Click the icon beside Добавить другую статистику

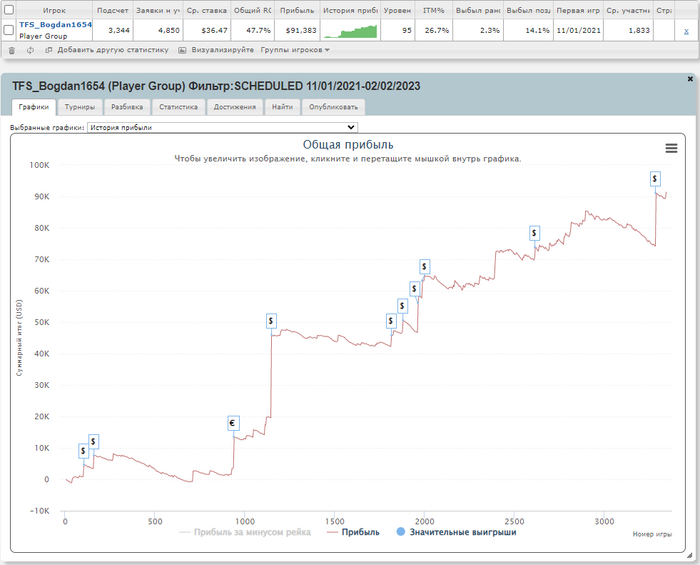pos(49,50)
